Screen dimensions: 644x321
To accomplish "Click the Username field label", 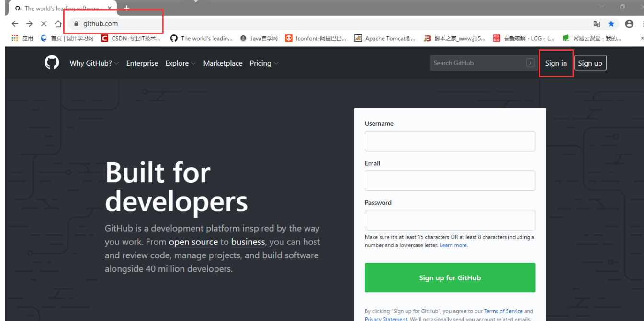I will [379, 123].
